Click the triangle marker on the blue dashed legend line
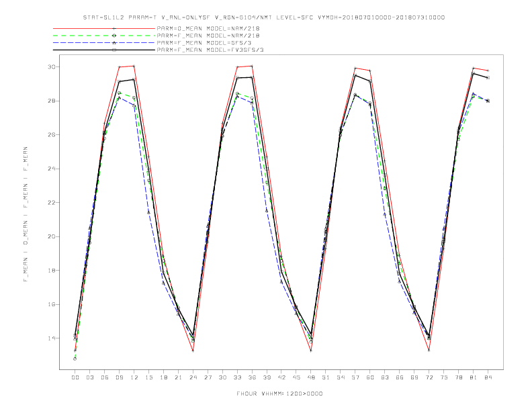 (x=114, y=43)
